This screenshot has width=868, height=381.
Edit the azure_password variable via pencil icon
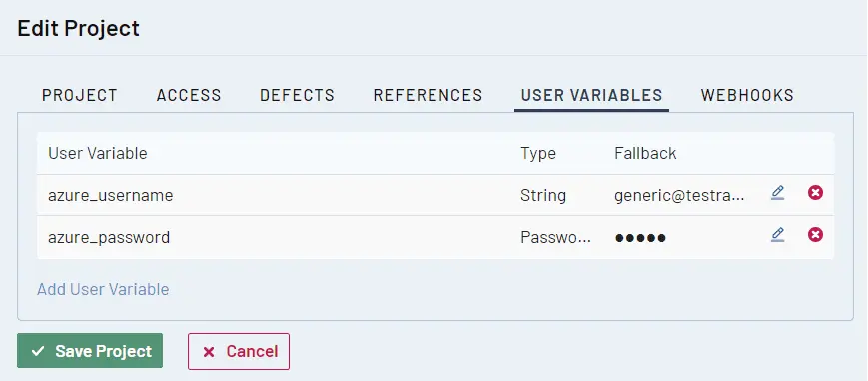778,235
